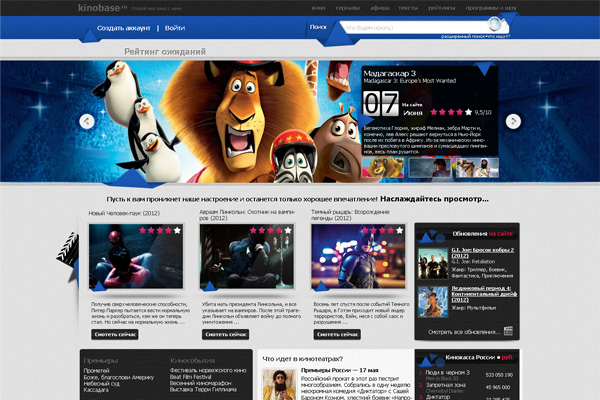Click Смотреть сейчас under Темный рыцарь
This screenshot has height=400, width=600.
click(337, 334)
